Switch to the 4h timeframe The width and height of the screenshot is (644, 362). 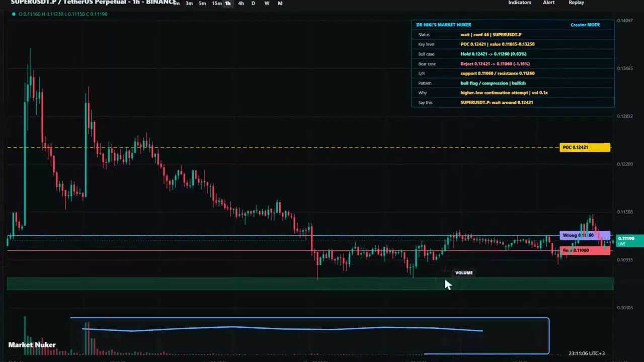241,4
